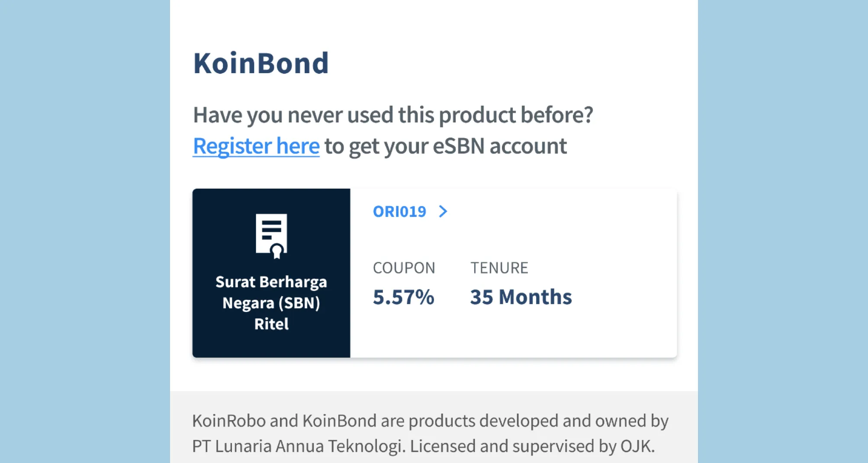
Task: Click the TENURE label
Action: (x=500, y=267)
